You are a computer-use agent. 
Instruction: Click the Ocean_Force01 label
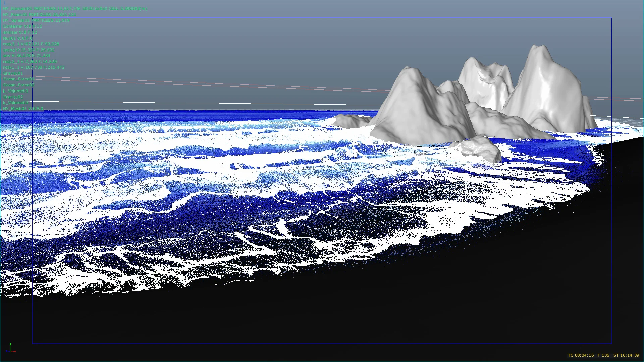[x=19, y=79]
